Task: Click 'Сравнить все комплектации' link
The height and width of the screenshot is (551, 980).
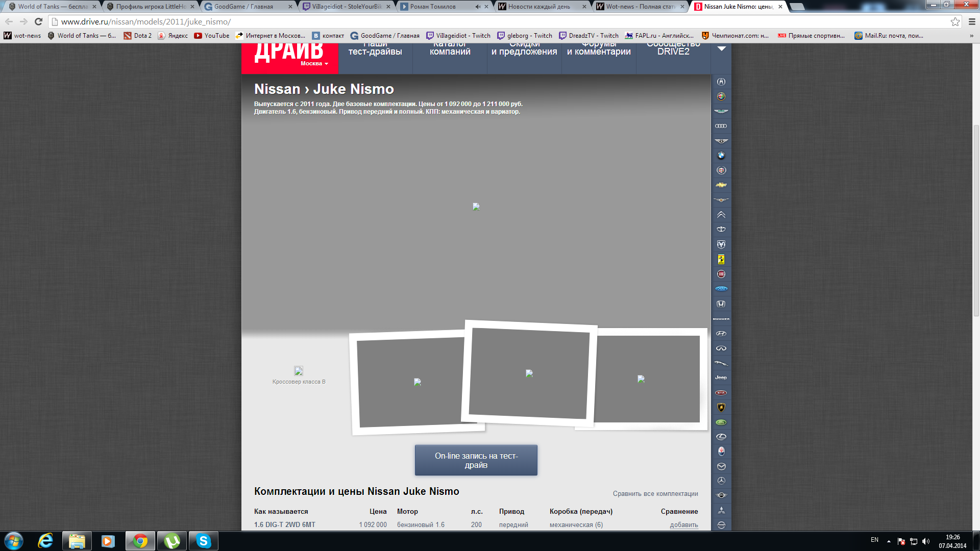Action: click(655, 494)
